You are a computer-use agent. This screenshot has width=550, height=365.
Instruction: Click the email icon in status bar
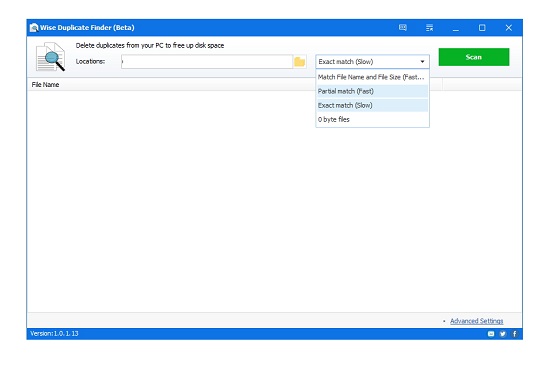[x=491, y=334]
